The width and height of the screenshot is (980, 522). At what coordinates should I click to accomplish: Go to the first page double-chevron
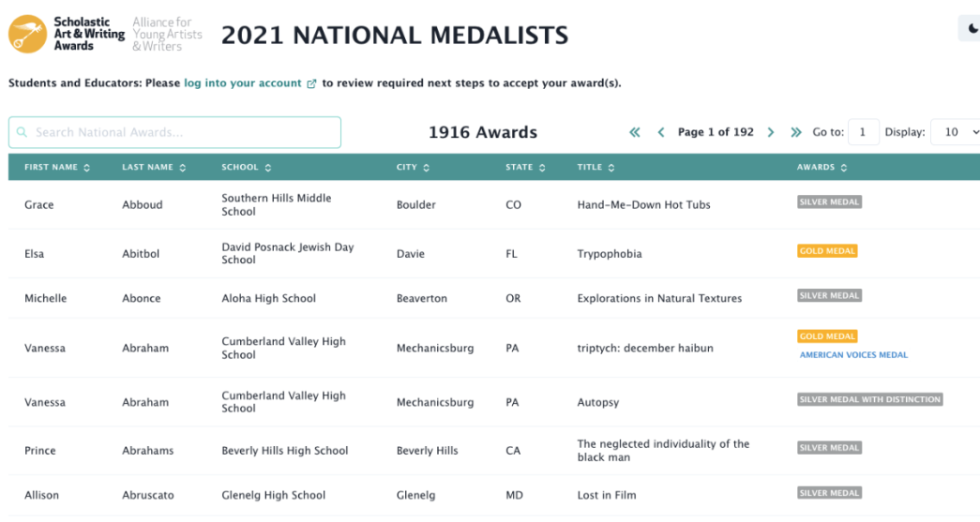coord(635,132)
